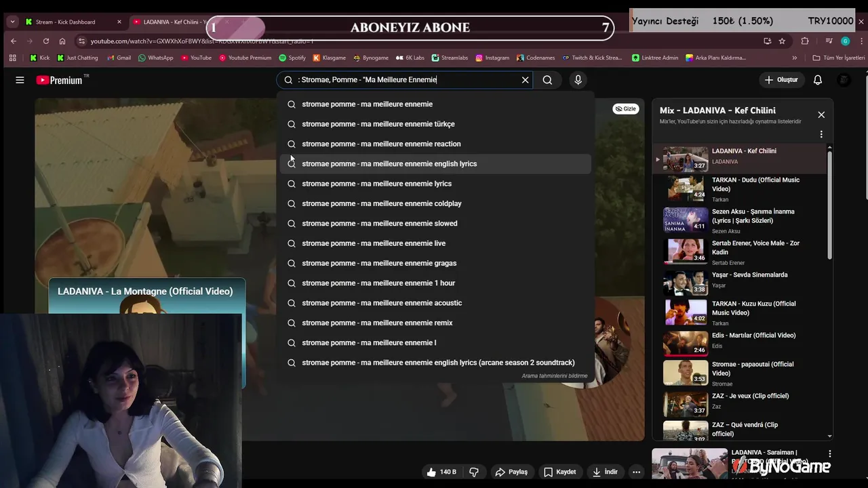
Task: Start voice search with the microphone
Action: coord(578,80)
